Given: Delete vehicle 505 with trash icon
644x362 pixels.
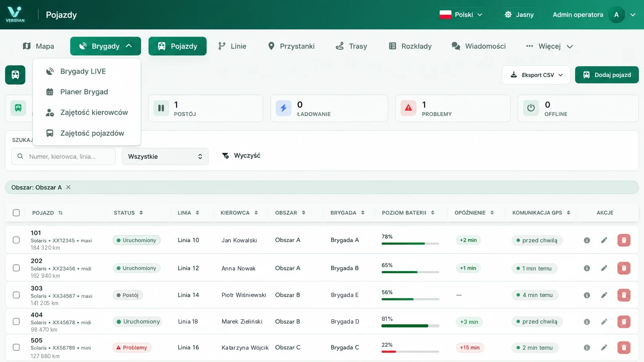Looking at the screenshot, I should click(x=624, y=348).
